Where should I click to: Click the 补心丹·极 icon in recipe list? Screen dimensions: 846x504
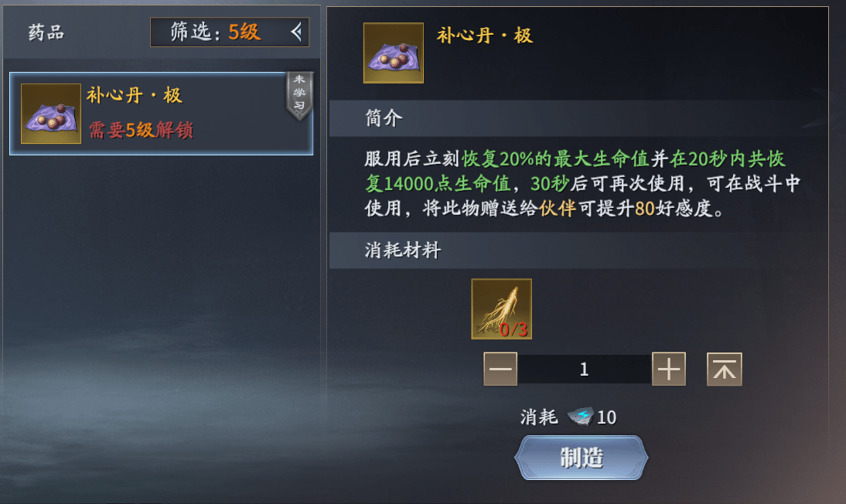[51, 114]
